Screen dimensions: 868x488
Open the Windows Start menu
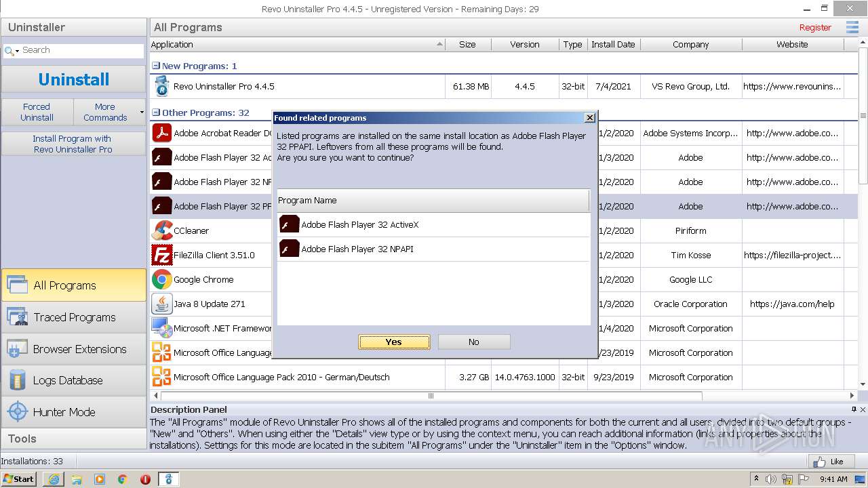pyautogui.click(x=19, y=479)
